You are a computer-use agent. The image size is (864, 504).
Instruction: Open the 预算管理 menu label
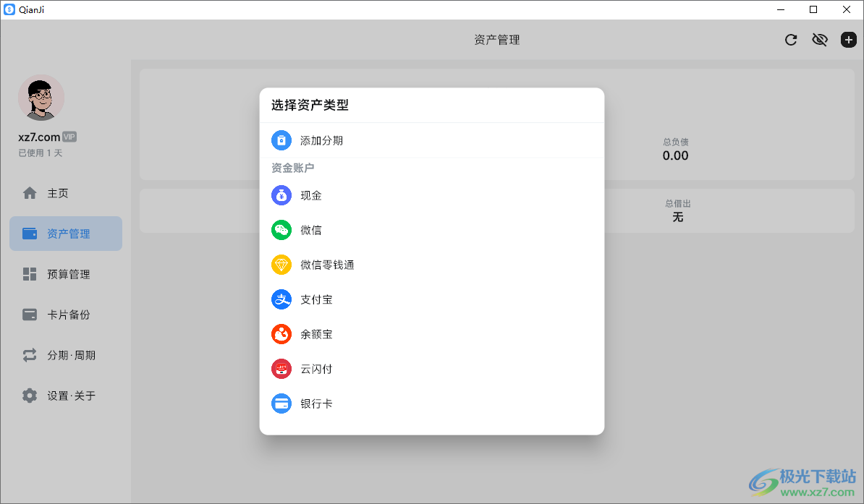[68, 274]
